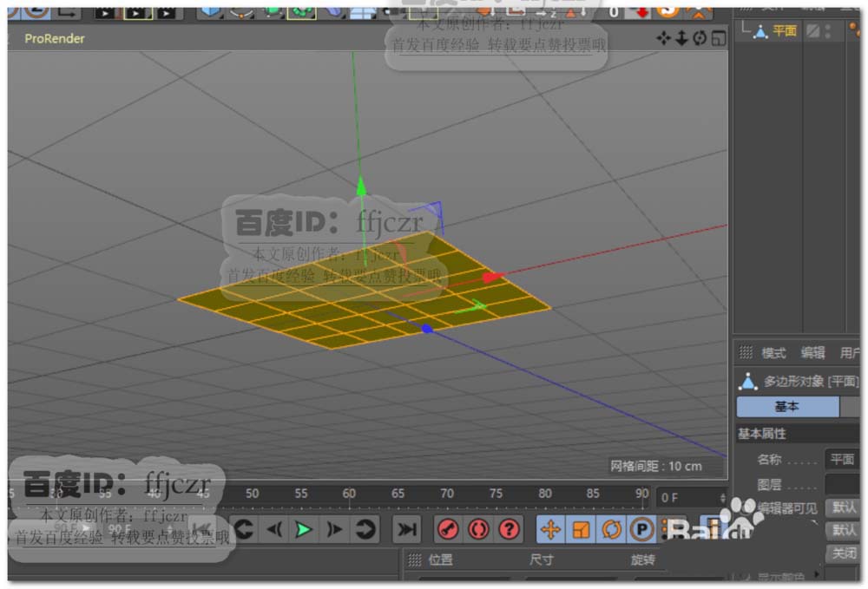
Task: Select the 平面 object in the Object Manager
Action: 784,30
